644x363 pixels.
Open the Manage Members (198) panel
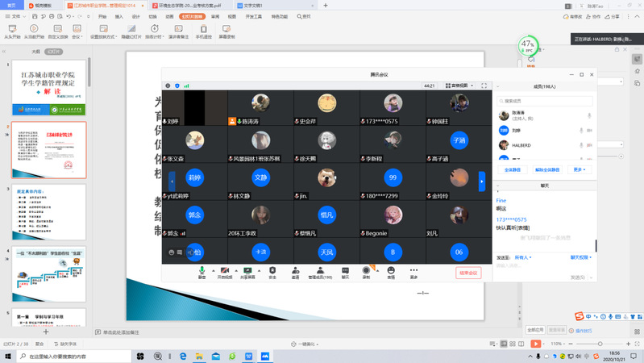tap(320, 271)
